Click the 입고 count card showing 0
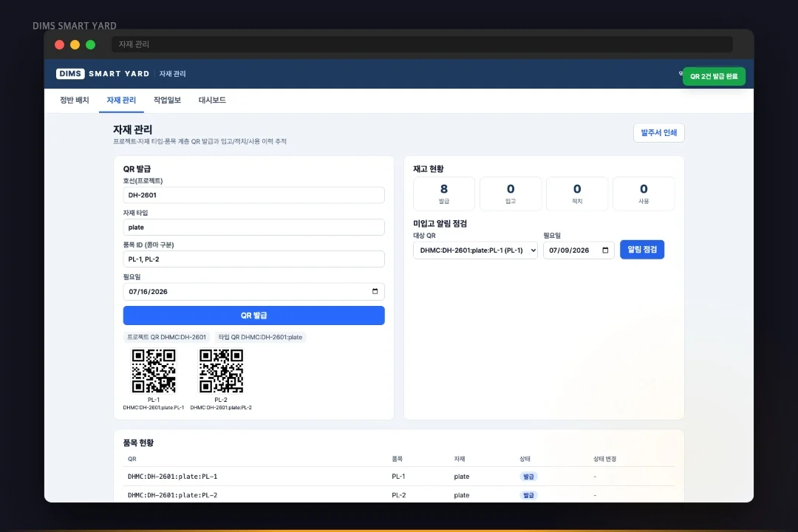Viewport: 798px width, 532px height. point(511,194)
